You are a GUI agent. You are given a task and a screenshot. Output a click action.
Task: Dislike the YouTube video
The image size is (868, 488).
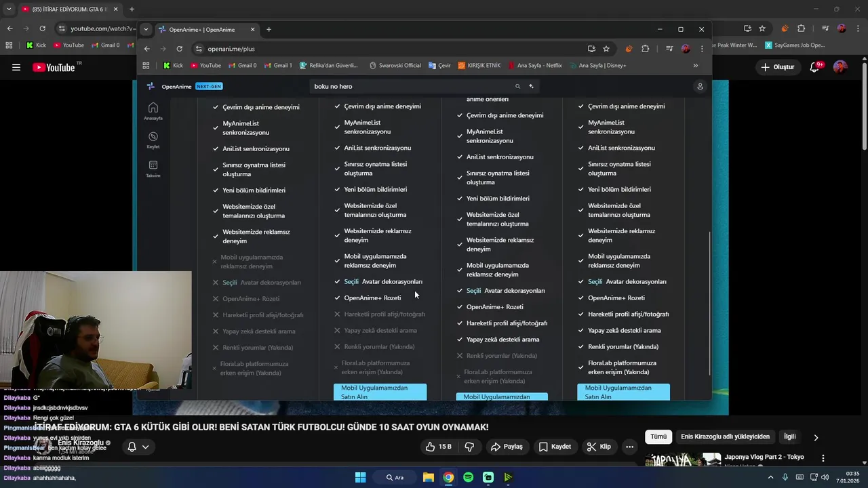coord(469,447)
